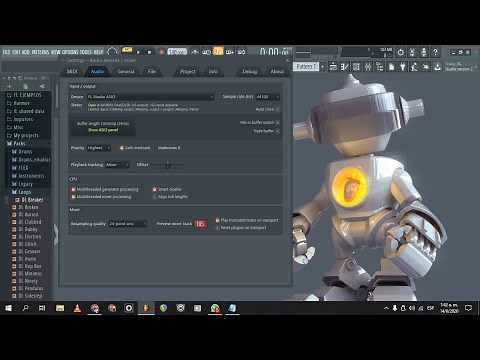Open the Drums folder in browser
This screenshot has width=480, height=360.
[25, 151]
